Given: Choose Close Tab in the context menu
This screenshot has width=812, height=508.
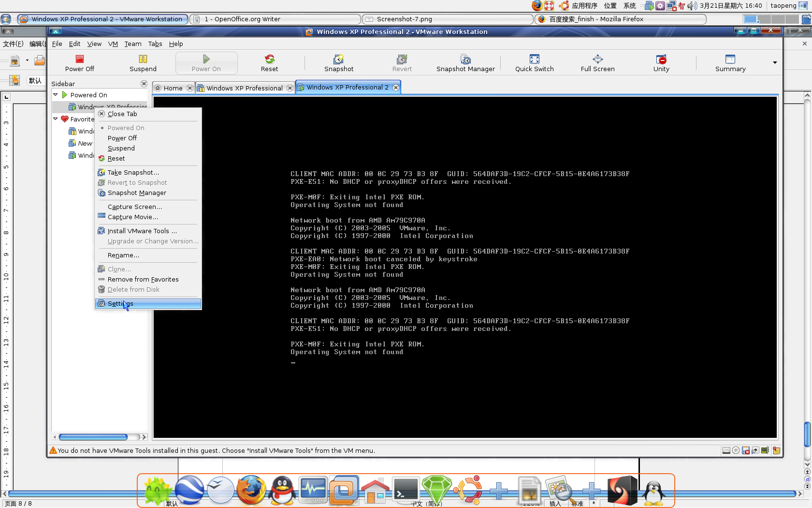Looking at the screenshot, I should pyautogui.click(x=148, y=114).
